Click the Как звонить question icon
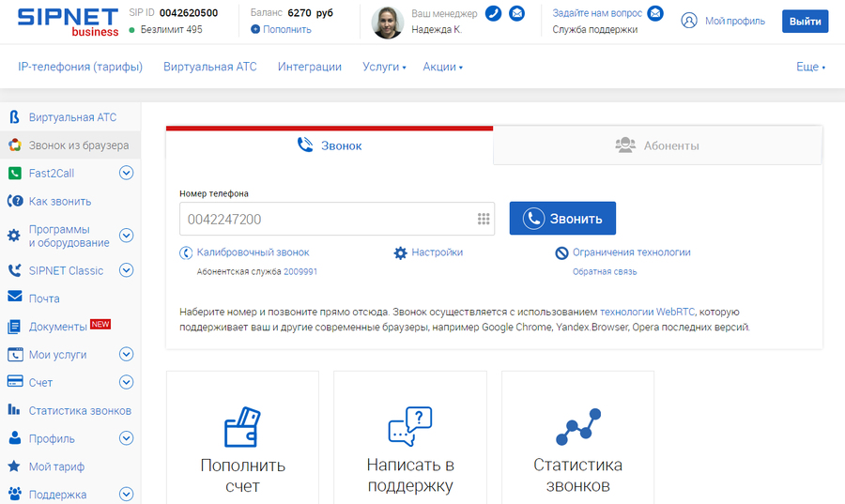Viewport: 845px width, 504px height. pos(14,201)
